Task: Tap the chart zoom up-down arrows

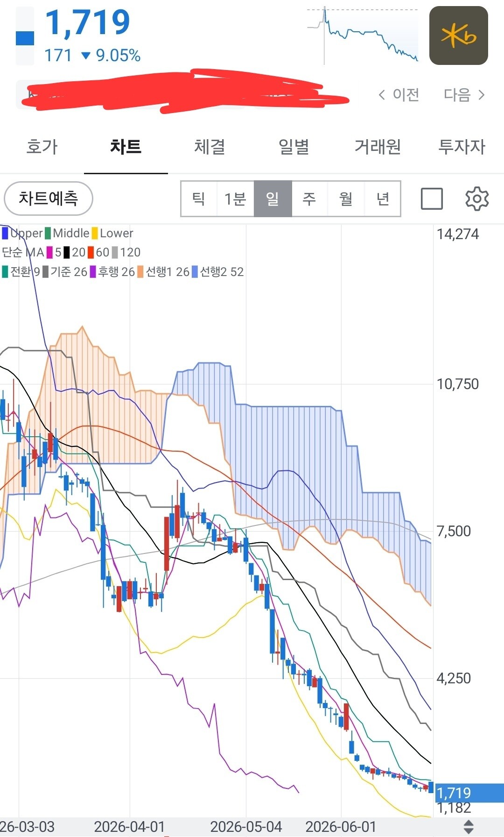Action: [x=469, y=826]
